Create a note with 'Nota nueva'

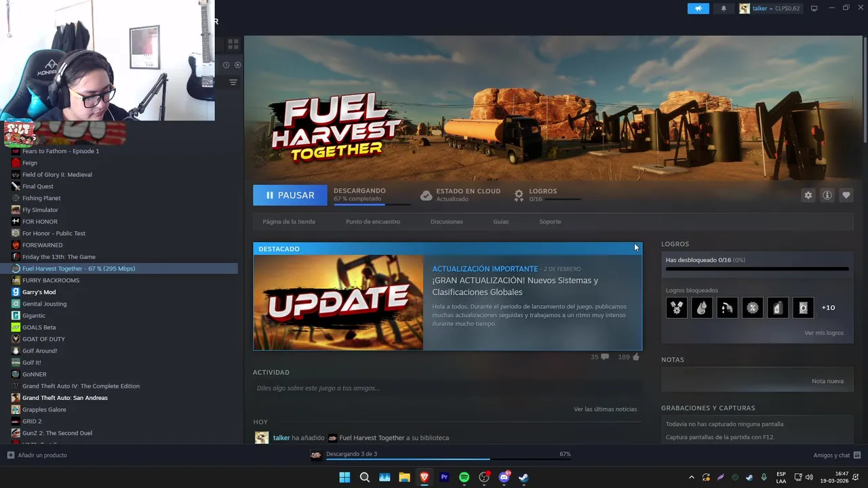point(827,381)
